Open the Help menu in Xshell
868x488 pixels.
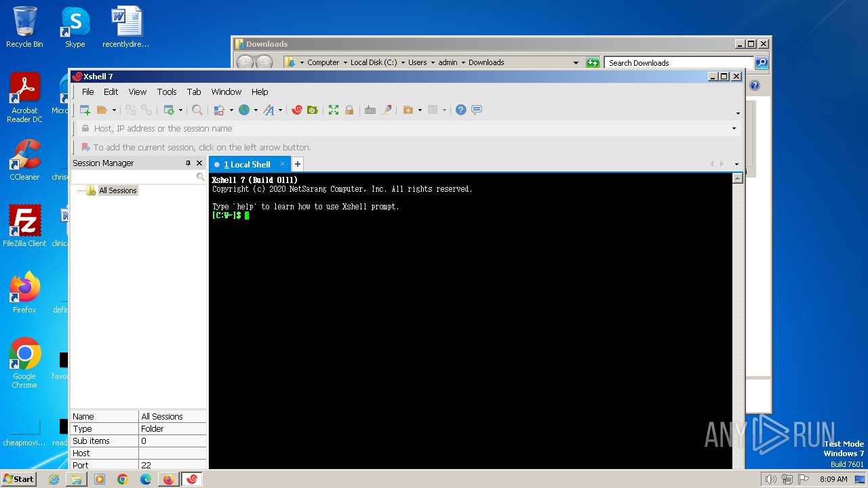point(260,91)
